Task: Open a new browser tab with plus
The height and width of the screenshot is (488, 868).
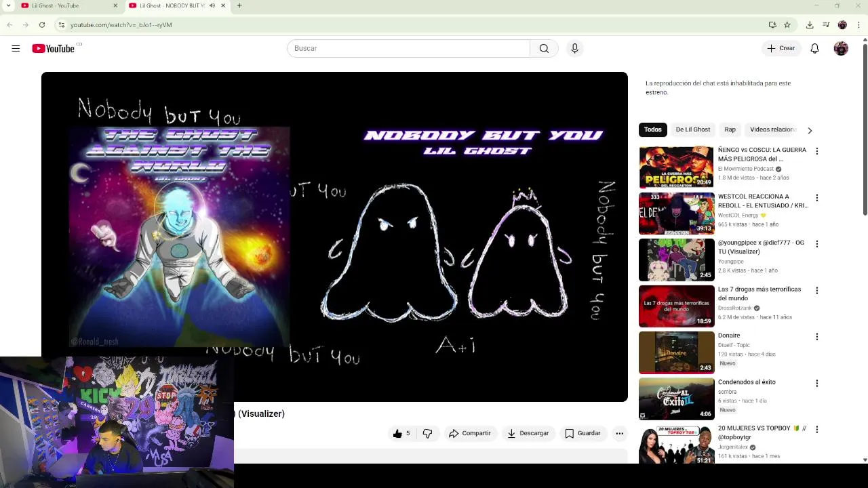Action: coord(239,5)
